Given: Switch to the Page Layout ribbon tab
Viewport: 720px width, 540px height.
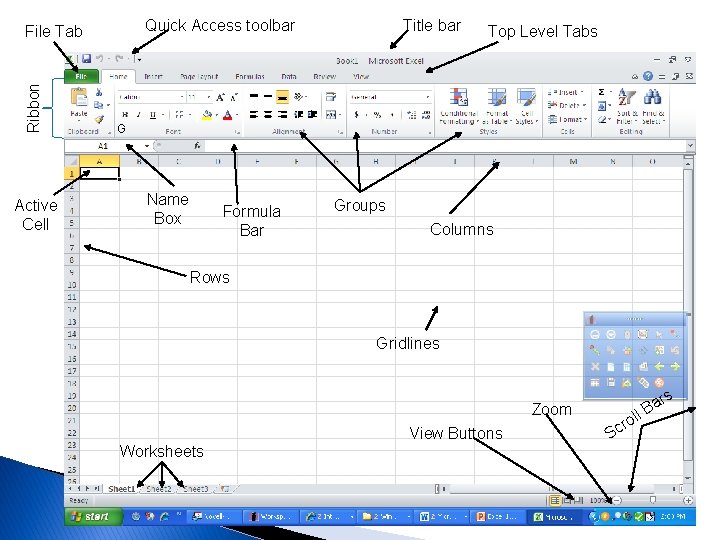Looking at the screenshot, I should click(x=199, y=77).
